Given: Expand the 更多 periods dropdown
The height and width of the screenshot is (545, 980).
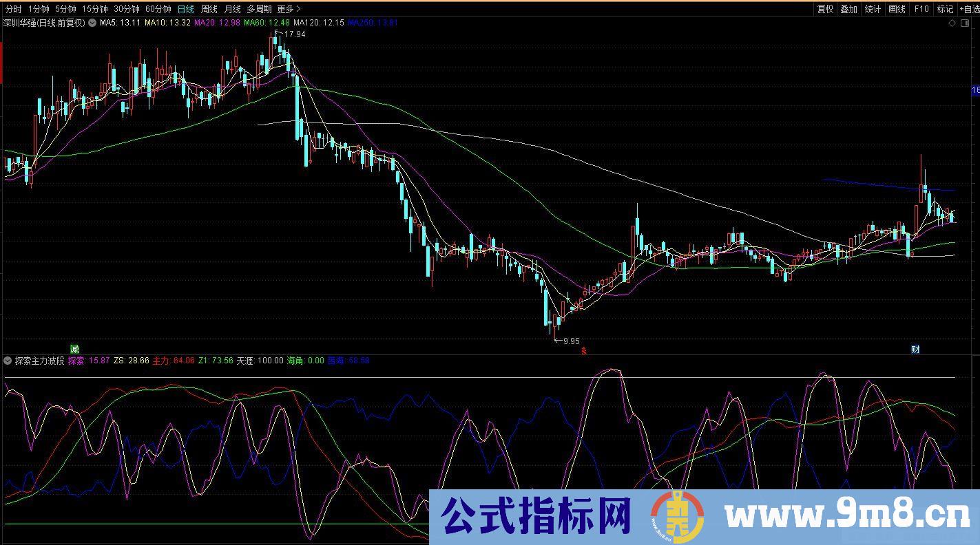Looking at the screenshot, I should click(x=286, y=10).
